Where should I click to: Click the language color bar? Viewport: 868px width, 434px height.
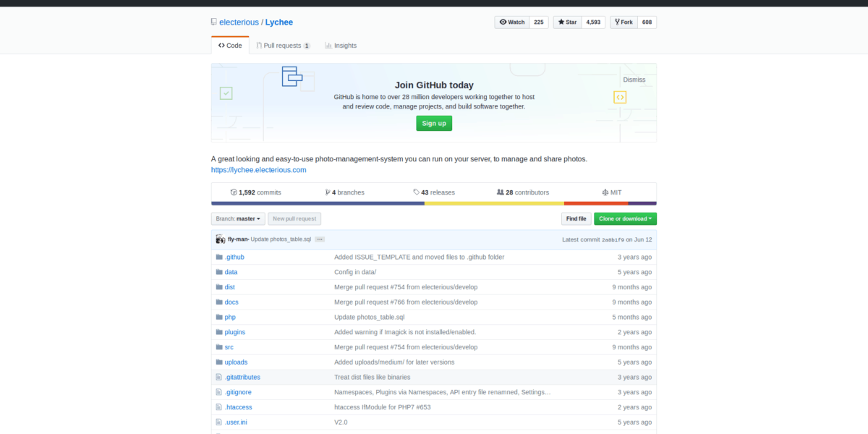[434, 203]
